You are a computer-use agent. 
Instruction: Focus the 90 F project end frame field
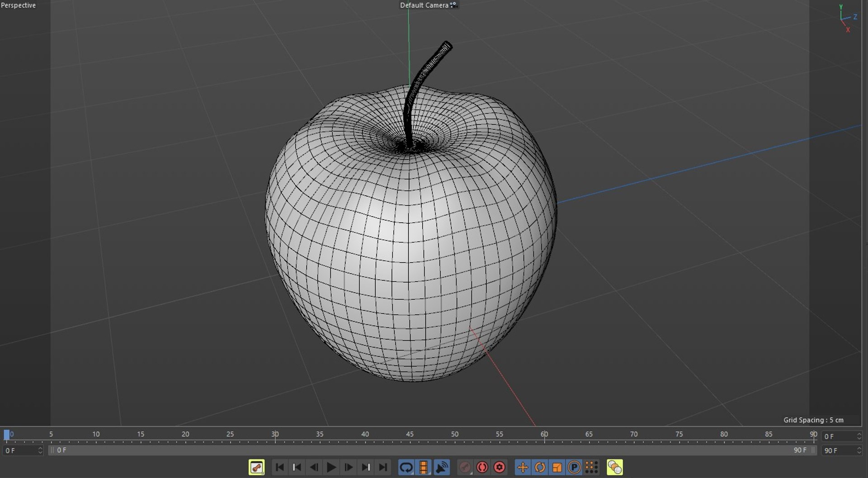[842, 450]
